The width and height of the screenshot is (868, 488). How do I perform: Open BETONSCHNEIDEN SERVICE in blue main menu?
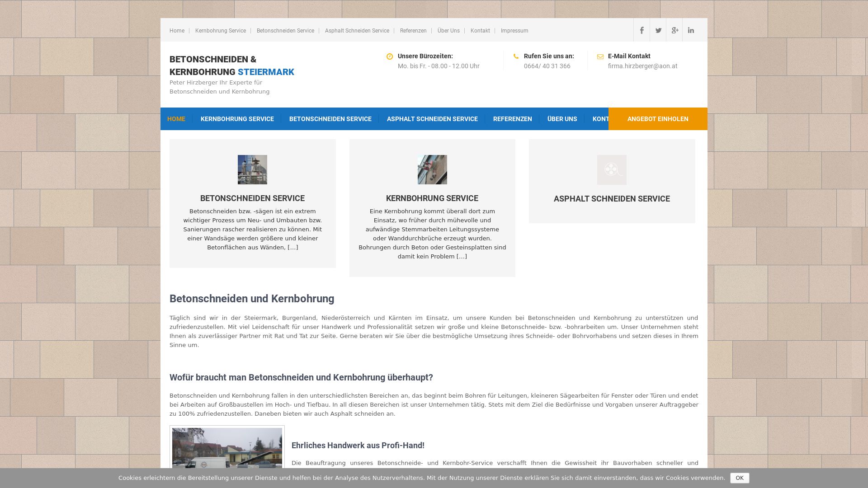330,119
